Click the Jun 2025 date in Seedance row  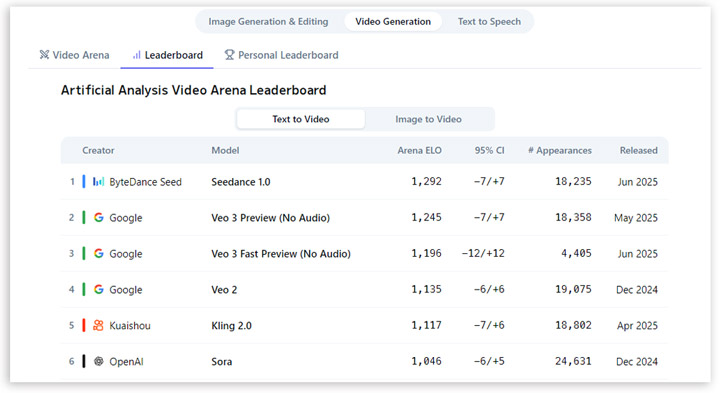tap(637, 182)
